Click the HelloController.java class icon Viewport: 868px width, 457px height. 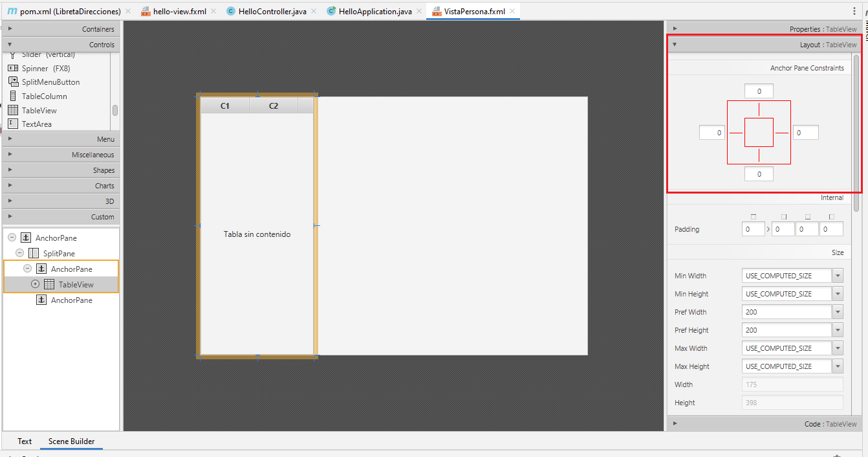pyautogui.click(x=231, y=11)
